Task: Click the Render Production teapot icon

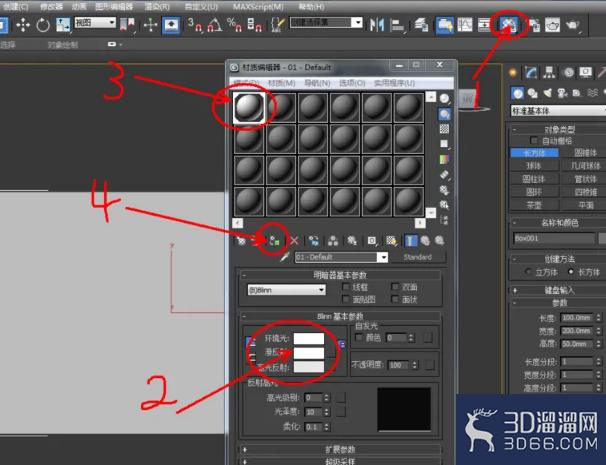Action: pyautogui.click(x=572, y=25)
